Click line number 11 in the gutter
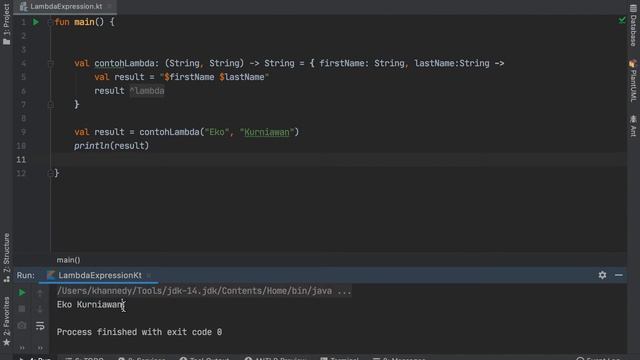Image resolution: width=640 pixels, height=360 pixels. (x=21, y=160)
